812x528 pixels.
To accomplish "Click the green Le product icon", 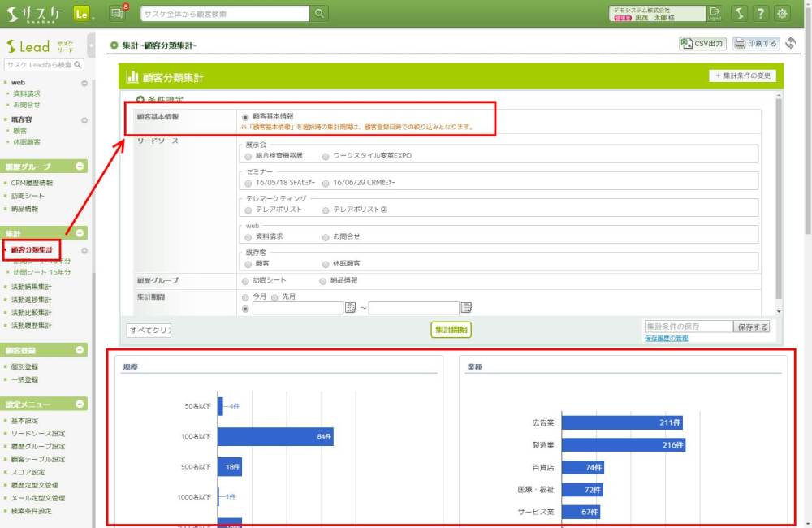I will click(x=81, y=13).
